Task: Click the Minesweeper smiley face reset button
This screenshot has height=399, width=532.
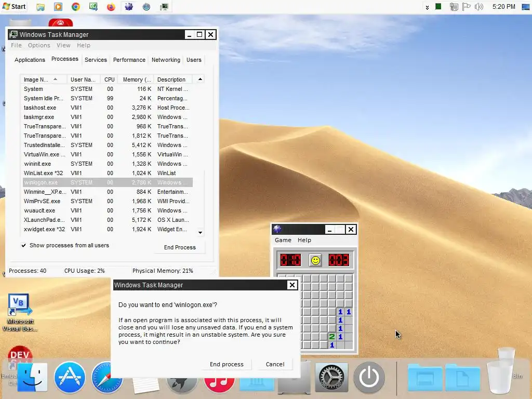Action: (315, 261)
